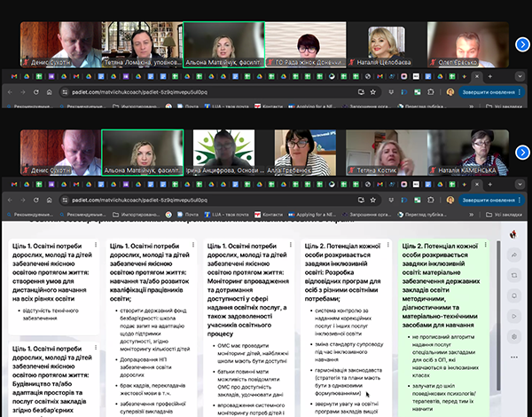Image resolution: width=532 pixels, height=417 pixels.
Task: Go forward in the lower browser toolbar
Action: tap(23, 200)
